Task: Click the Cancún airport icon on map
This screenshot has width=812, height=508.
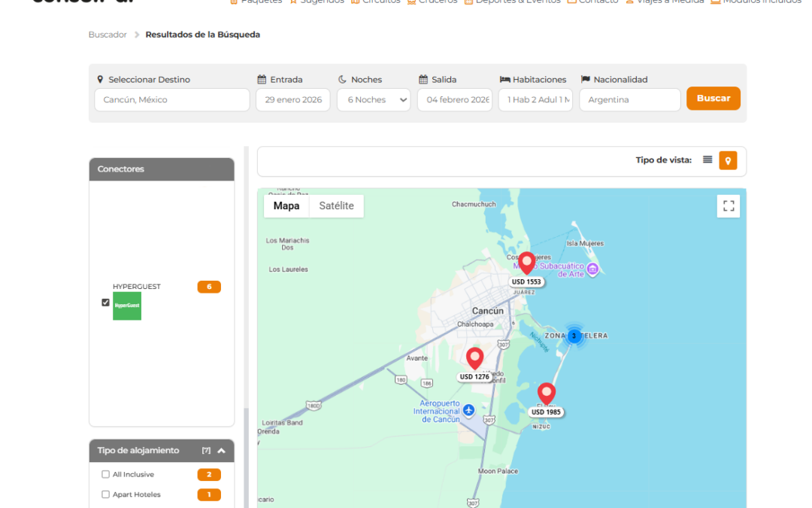Action: 469,410
